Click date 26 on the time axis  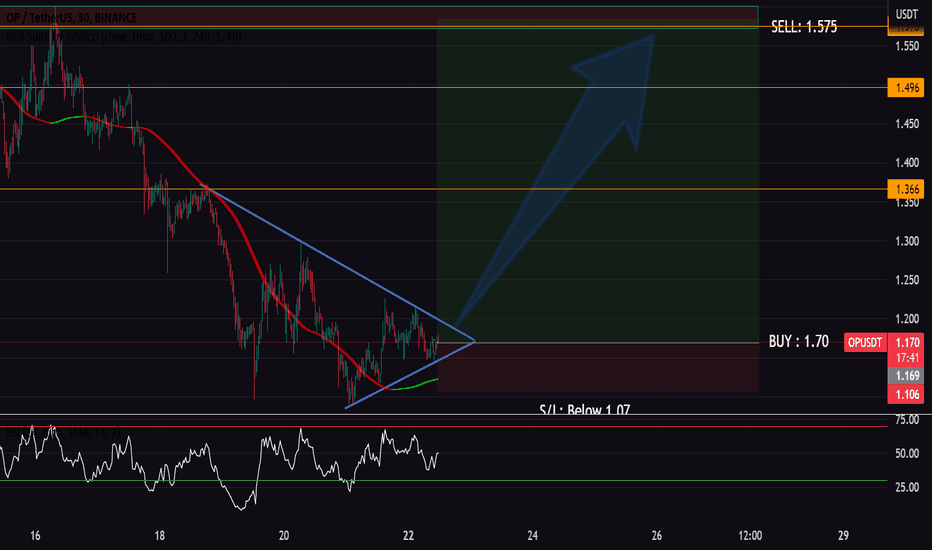(656, 536)
